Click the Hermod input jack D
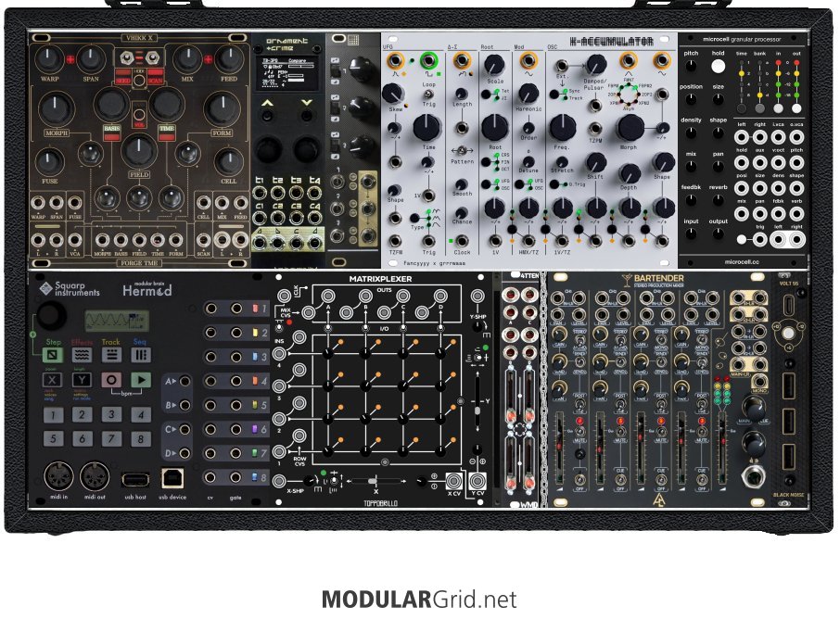 pyautogui.click(x=185, y=453)
